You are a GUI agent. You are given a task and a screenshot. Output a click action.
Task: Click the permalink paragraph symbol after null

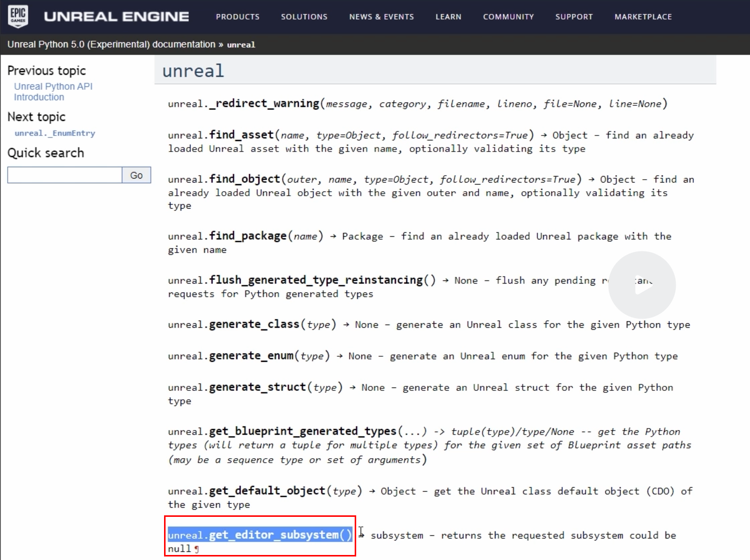click(x=197, y=549)
